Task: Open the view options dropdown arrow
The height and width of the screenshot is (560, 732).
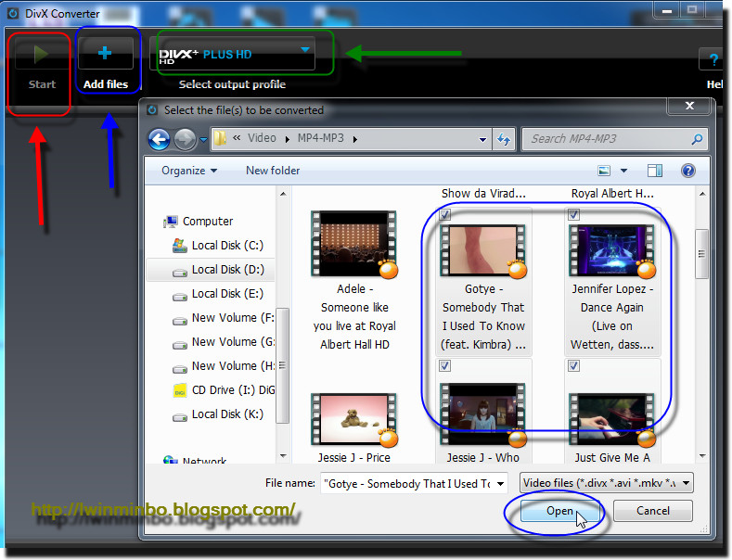Action: (x=623, y=171)
